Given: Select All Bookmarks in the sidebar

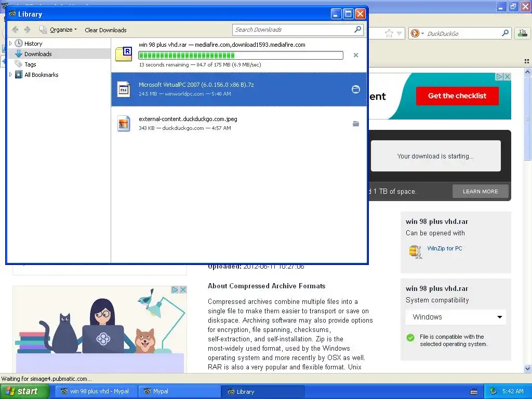Looking at the screenshot, I should coord(42,75).
